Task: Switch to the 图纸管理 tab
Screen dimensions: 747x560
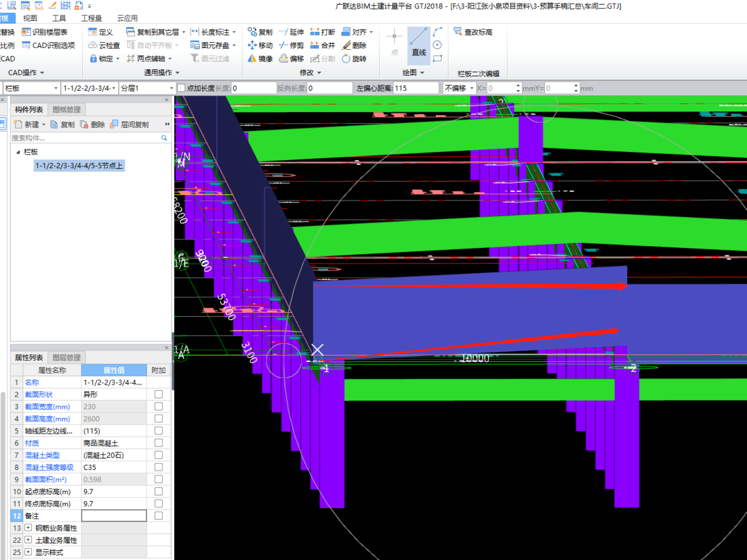Action: 67,110
